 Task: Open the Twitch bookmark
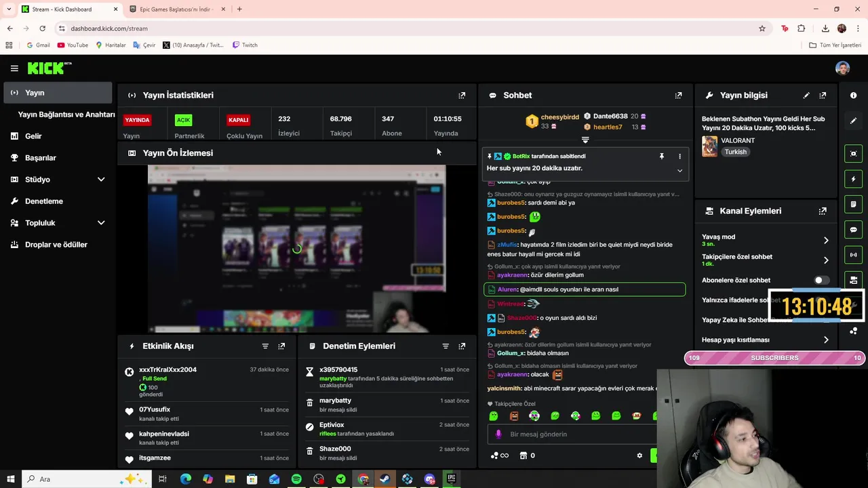tap(245, 45)
